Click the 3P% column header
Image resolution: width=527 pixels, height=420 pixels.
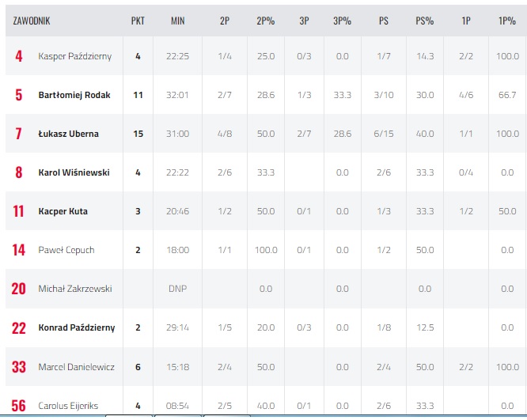[342, 21]
